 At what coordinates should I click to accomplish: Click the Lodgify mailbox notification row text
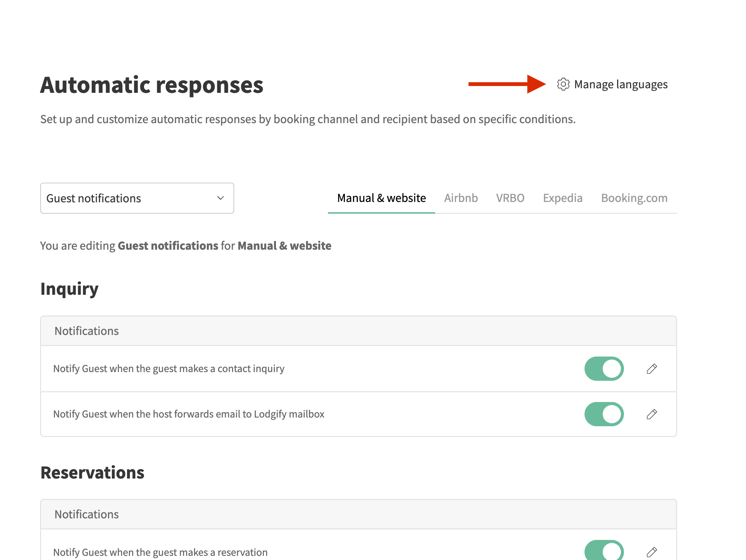pyautogui.click(x=189, y=414)
